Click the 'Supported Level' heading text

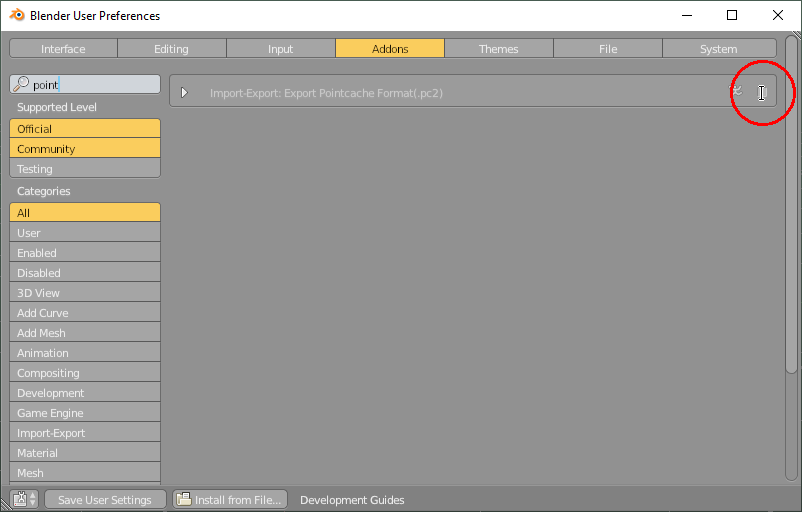coord(57,107)
